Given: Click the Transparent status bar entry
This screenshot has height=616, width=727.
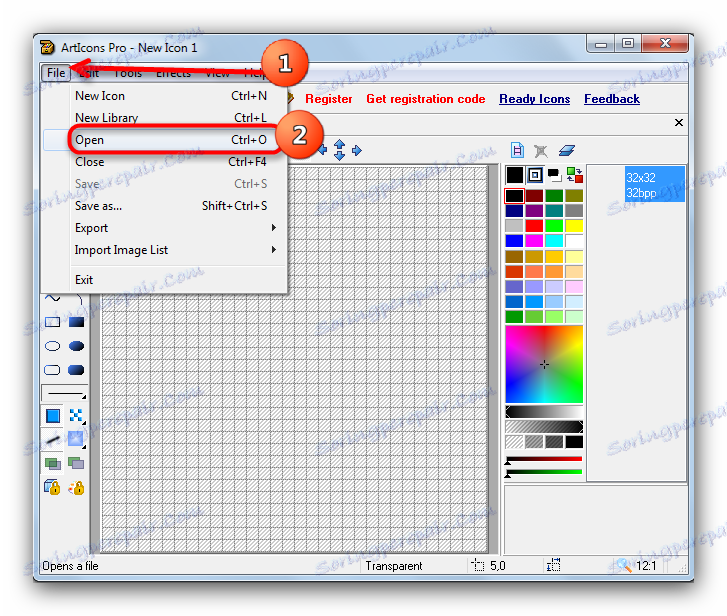Looking at the screenshot, I should (x=394, y=566).
